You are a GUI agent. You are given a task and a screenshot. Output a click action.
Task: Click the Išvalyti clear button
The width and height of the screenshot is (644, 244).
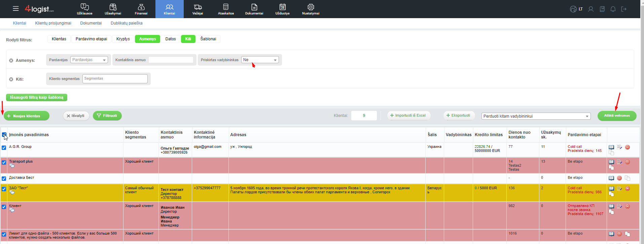pyautogui.click(x=76, y=116)
